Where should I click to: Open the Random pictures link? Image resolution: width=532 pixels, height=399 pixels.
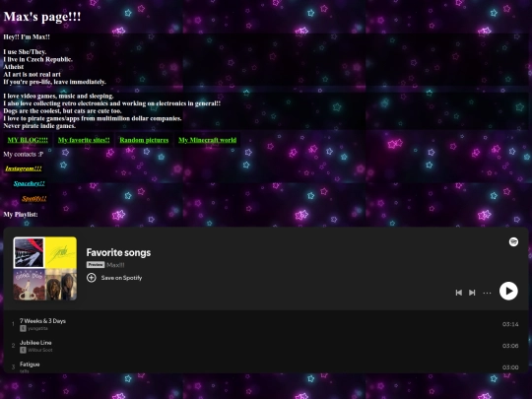(x=144, y=140)
